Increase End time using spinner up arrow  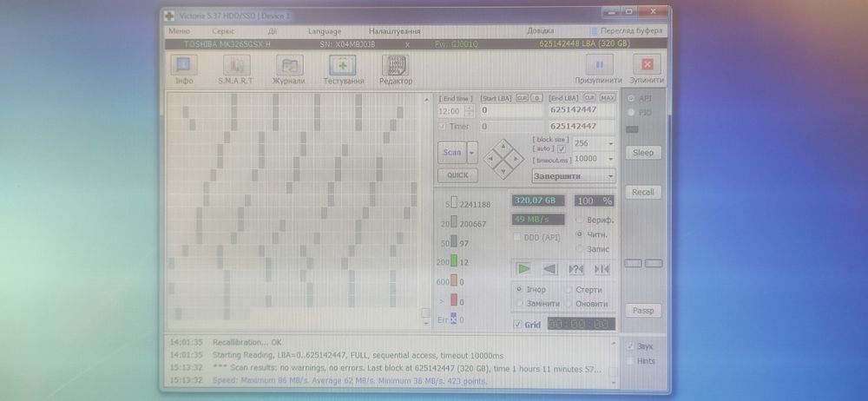pos(470,108)
